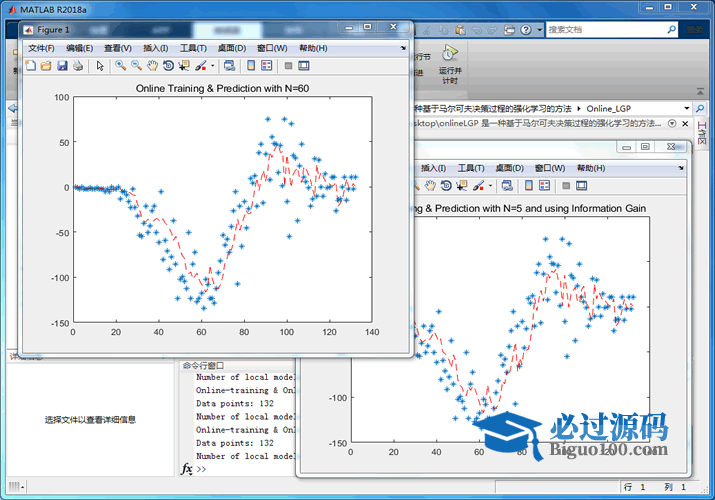
Task: Click New Figure icon in Figure 1 toolbar
Action: click(x=31, y=66)
